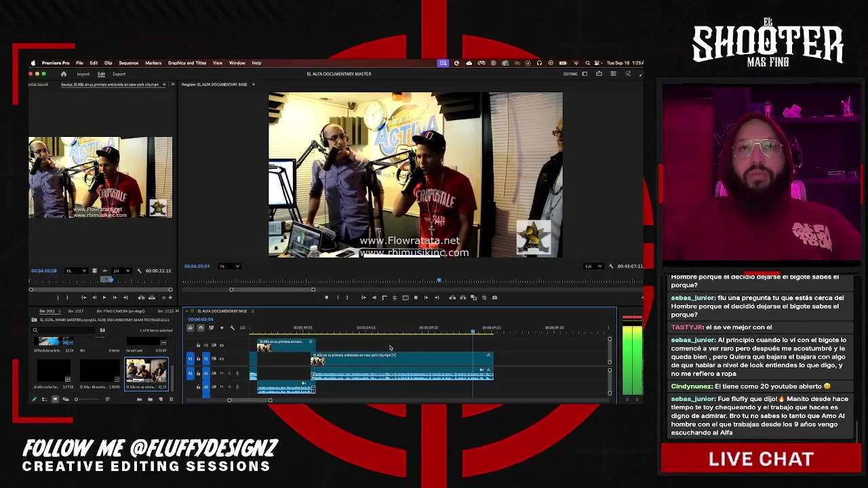Toggle Snap in Timeline
The image size is (868, 488).
pos(200,328)
